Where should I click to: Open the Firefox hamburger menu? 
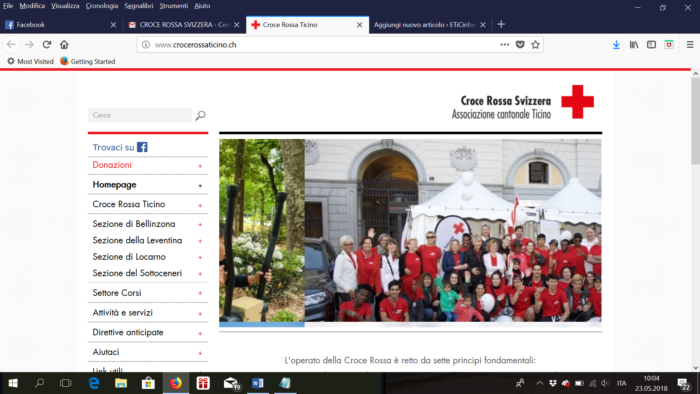click(690, 45)
